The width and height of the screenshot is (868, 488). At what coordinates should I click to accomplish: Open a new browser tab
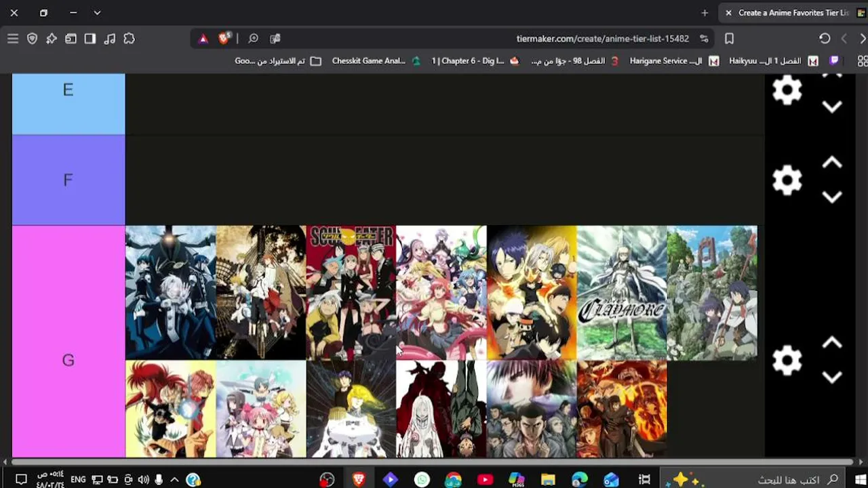click(705, 13)
